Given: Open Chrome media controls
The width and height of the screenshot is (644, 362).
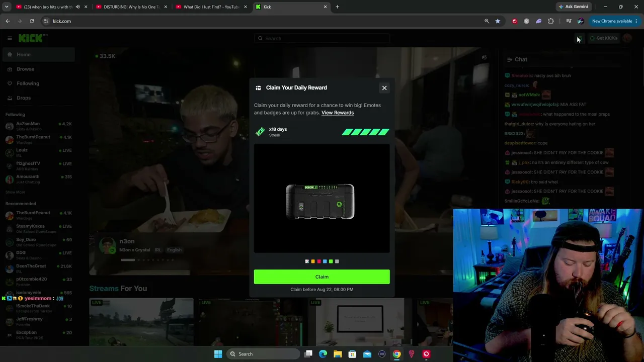Looking at the screenshot, I should click(x=569, y=21).
